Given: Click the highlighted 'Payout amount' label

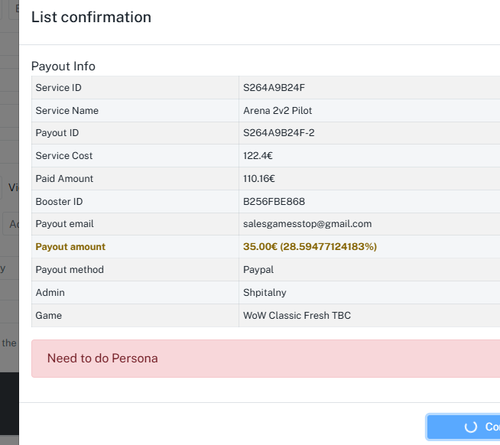Looking at the screenshot, I should pos(70,247).
